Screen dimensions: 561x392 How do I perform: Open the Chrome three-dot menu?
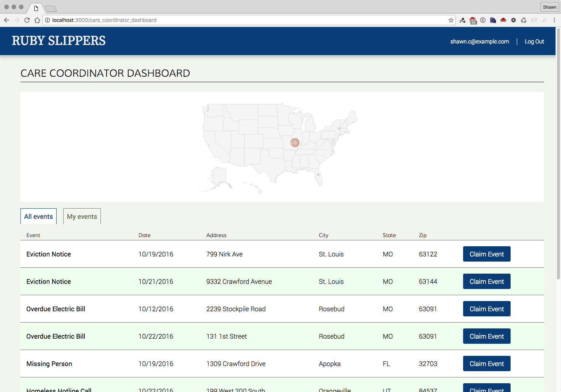coord(554,20)
